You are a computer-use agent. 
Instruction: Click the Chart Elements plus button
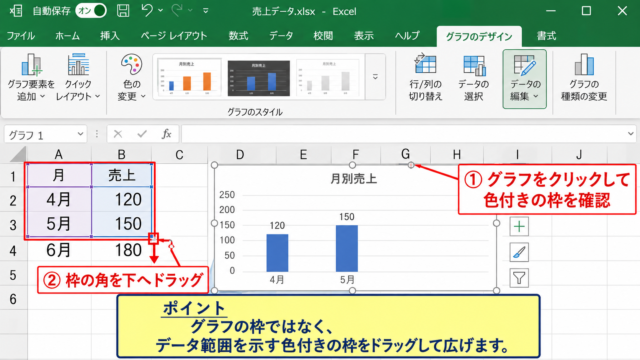tap(519, 226)
